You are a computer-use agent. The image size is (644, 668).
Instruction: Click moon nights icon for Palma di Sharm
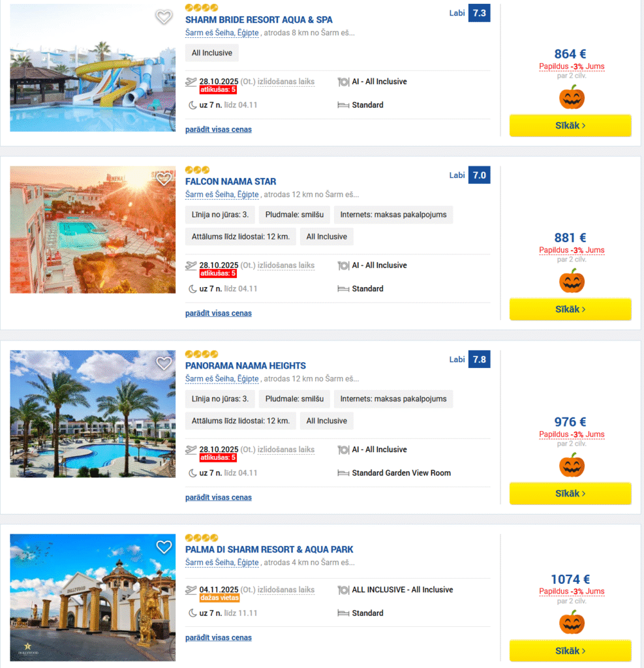click(x=192, y=613)
